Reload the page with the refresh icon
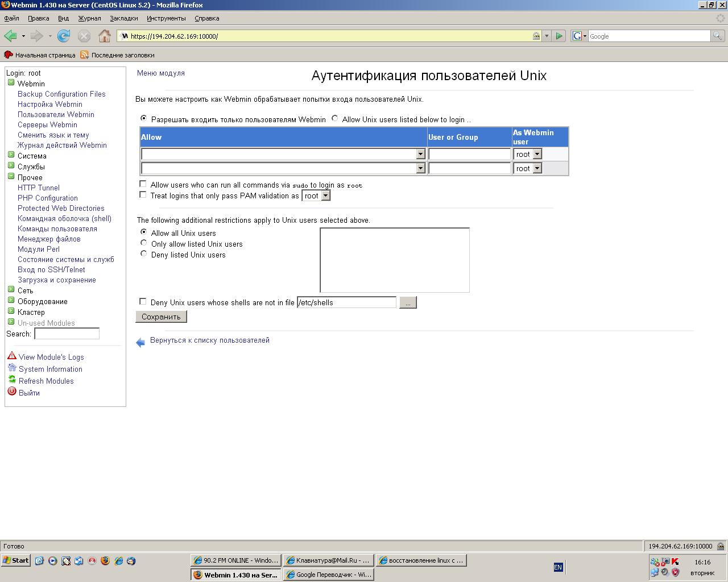This screenshot has width=728, height=582. (64, 36)
